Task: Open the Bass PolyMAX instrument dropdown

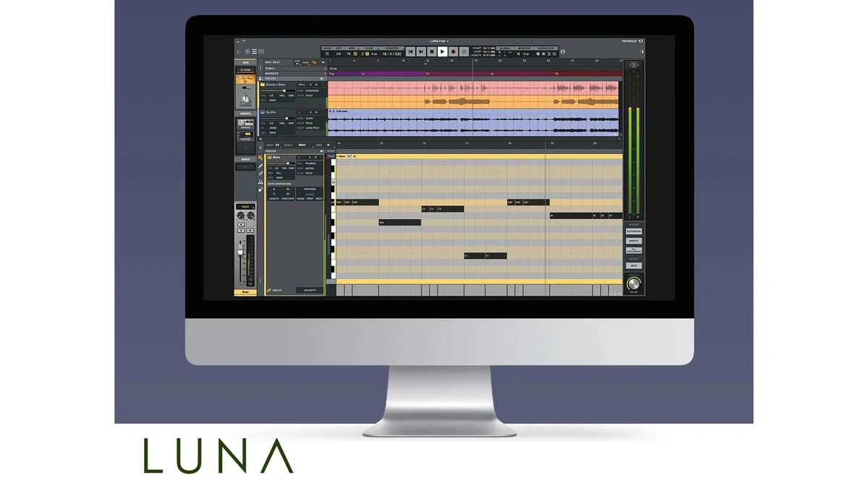Action: pyautogui.click(x=310, y=163)
